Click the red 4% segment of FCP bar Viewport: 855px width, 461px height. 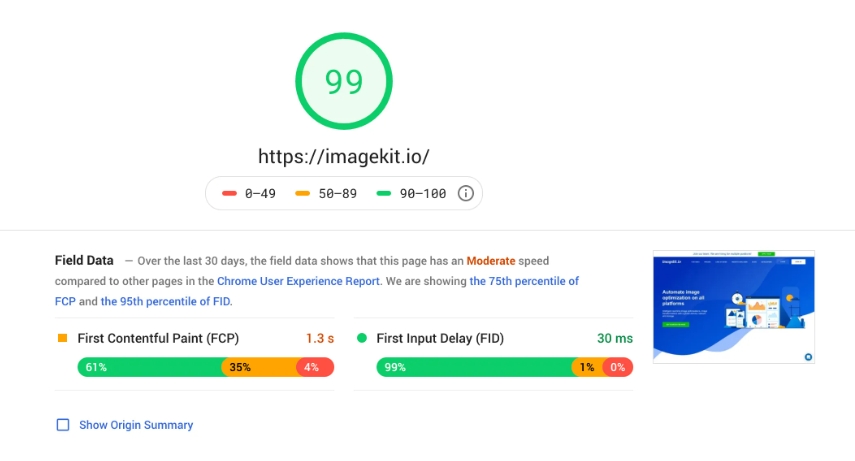coord(315,367)
